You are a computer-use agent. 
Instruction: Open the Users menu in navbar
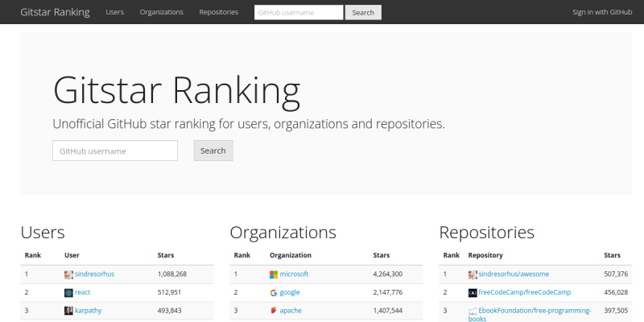114,12
